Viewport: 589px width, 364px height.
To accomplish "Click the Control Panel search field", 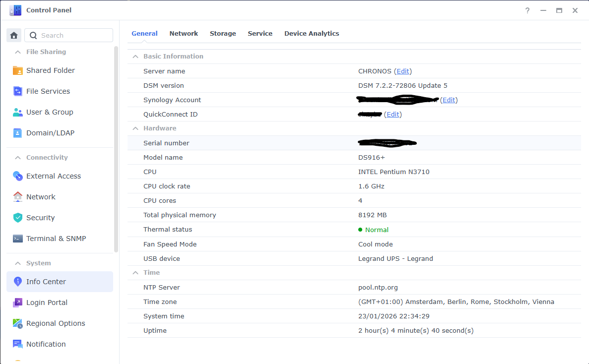I will [x=69, y=35].
